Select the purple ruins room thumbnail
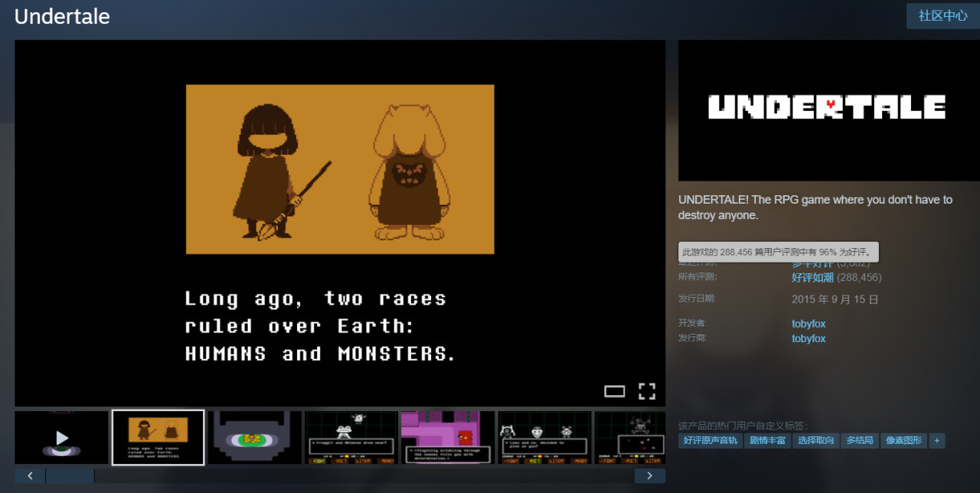The width and height of the screenshot is (980, 493). tap(448, 438)
